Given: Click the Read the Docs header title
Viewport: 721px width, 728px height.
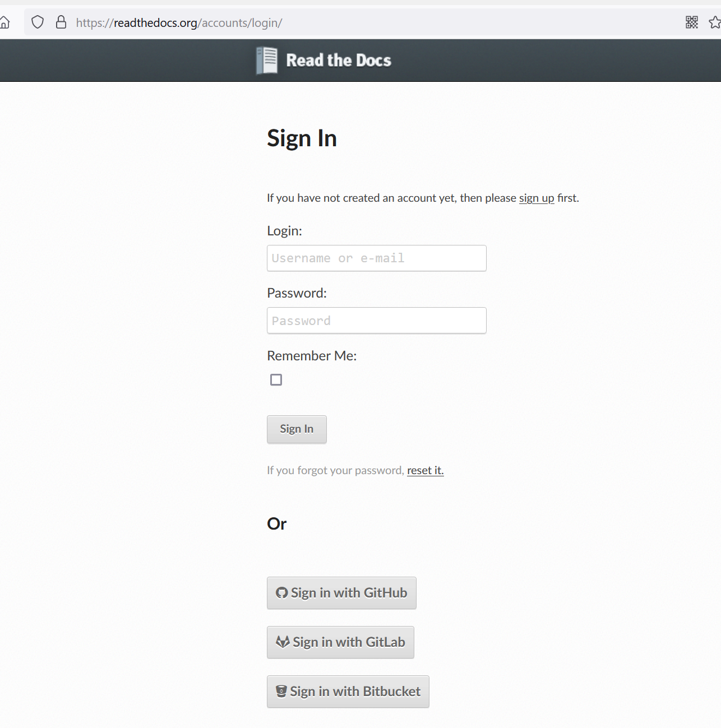Looking at the screenshot, I should pos(339,61).
